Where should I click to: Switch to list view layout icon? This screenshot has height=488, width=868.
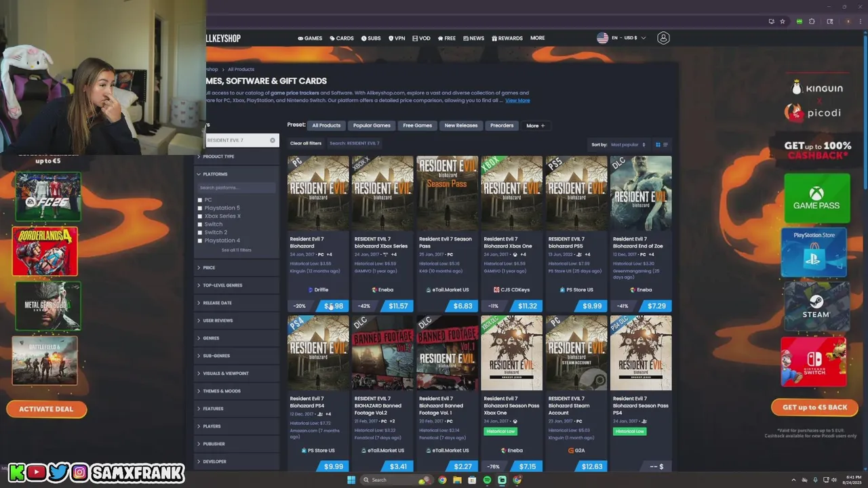pos(665,144)
